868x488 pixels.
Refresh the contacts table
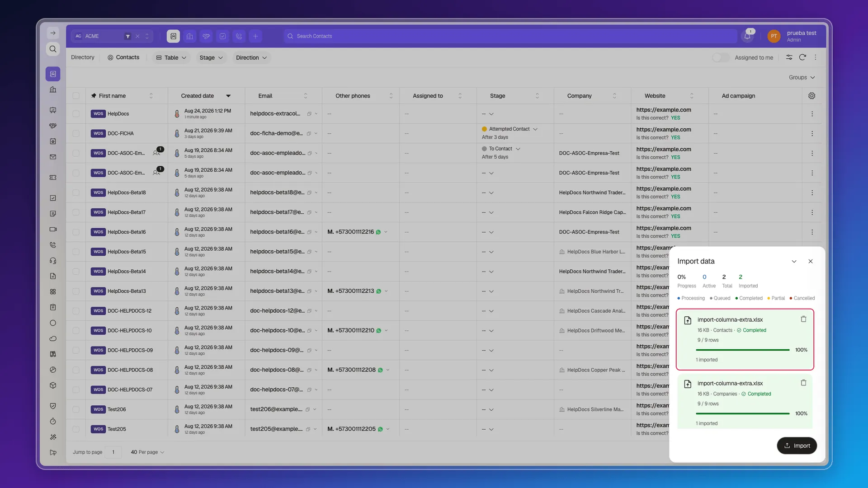(x=802, y=57)
